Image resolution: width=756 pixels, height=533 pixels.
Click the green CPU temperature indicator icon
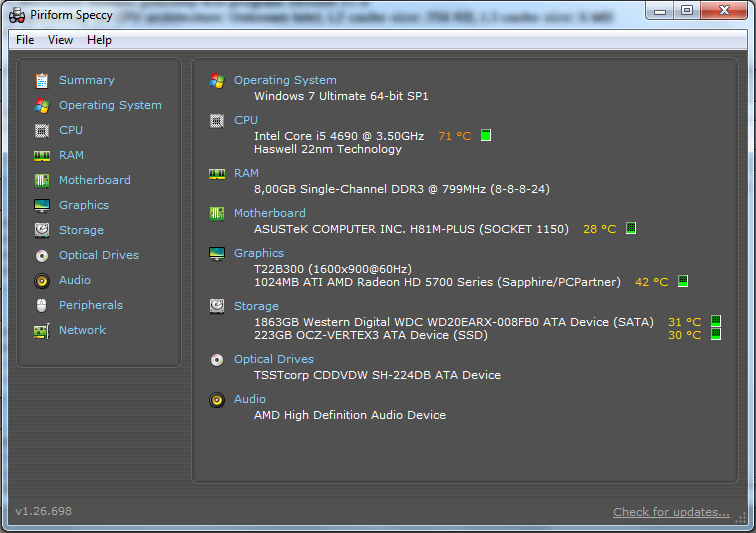pyautogui.click(x=486, y=136)
